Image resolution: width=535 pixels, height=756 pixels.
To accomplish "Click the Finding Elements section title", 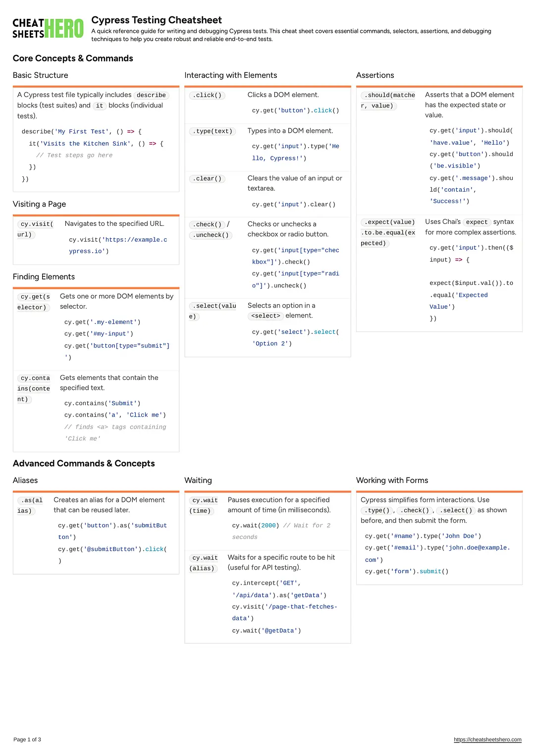I will click(44, 276).
